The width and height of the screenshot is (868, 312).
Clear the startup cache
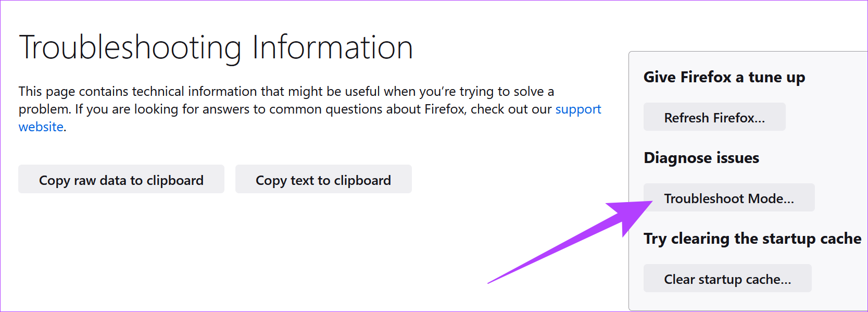point(727,278)
